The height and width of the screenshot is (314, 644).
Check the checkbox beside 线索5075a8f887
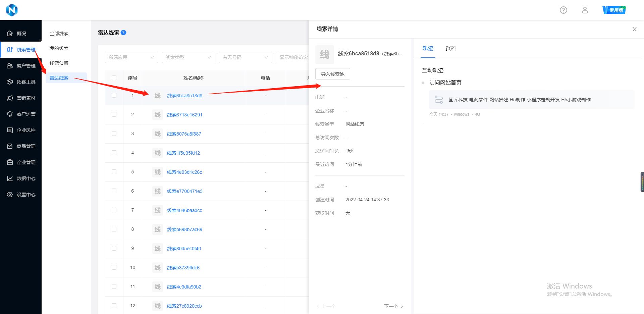click(114, 134)
